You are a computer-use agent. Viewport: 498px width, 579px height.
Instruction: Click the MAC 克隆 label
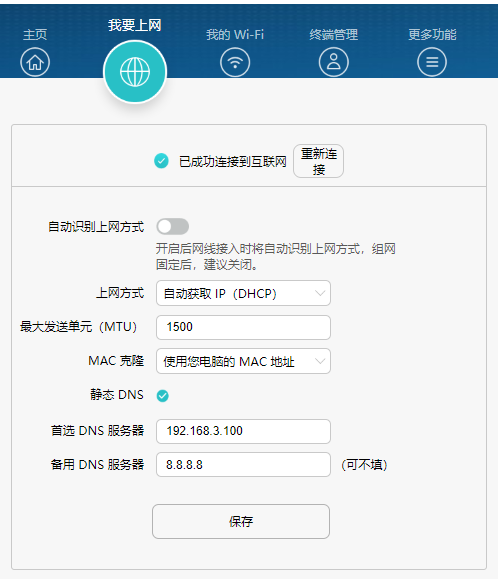(116, 361)
